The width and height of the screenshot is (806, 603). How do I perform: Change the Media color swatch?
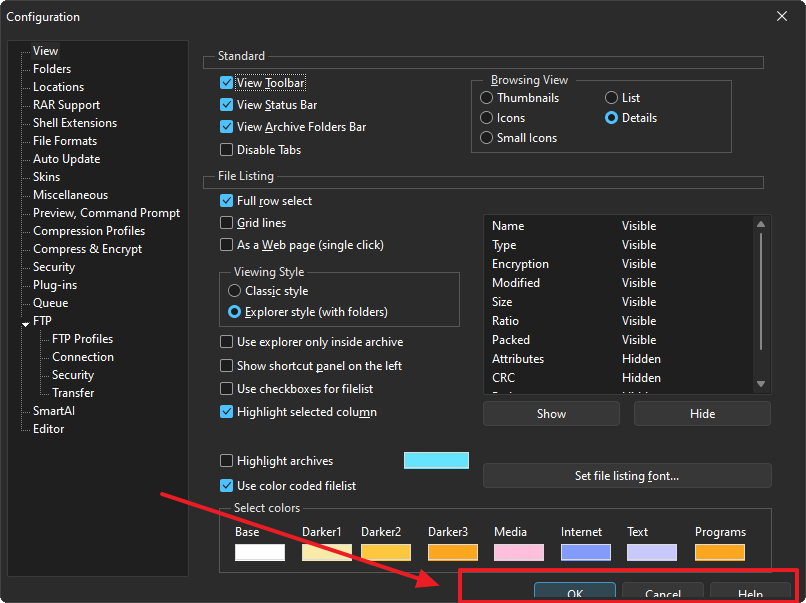point(519,553)
